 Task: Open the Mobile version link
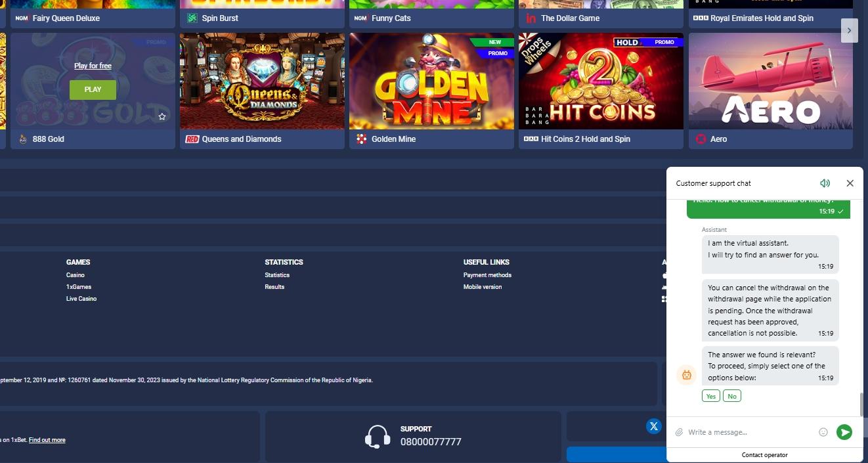pyautogui.click(x=483, y=287)
